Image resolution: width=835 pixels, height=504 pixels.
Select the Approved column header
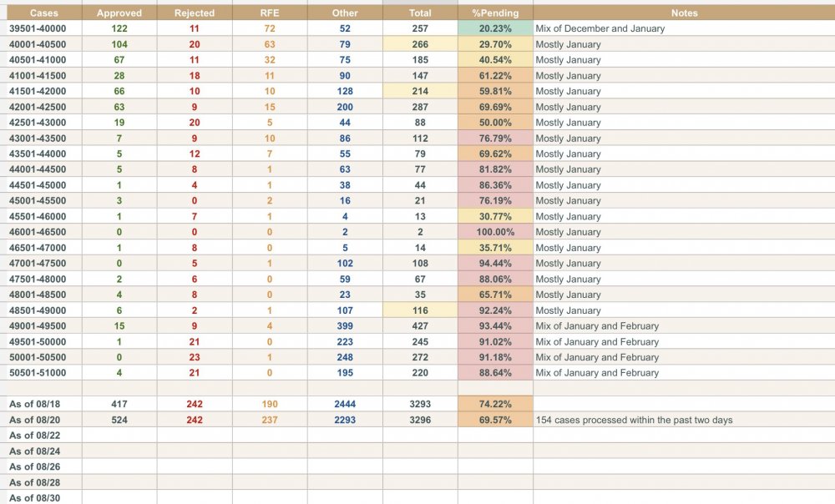click(119, 13)
